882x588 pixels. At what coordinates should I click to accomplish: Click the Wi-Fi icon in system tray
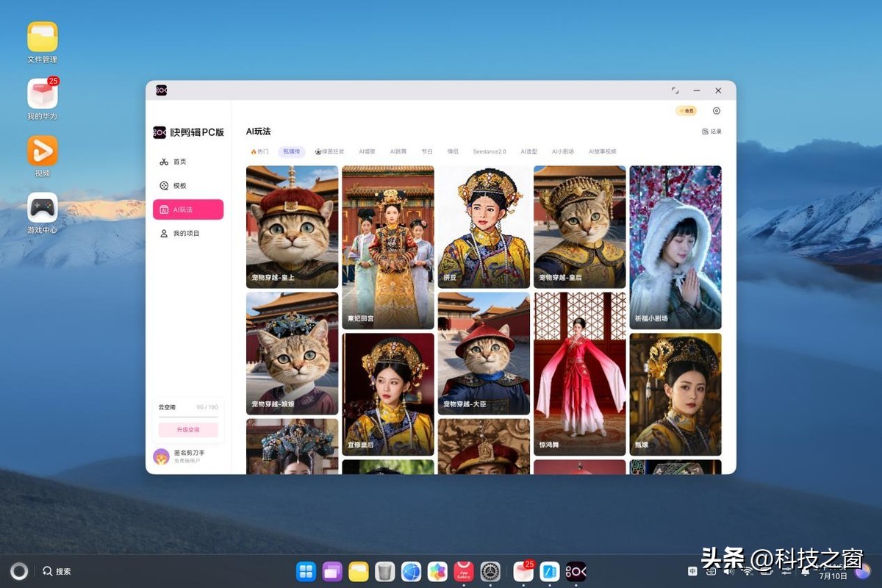(x=747, y=571)
